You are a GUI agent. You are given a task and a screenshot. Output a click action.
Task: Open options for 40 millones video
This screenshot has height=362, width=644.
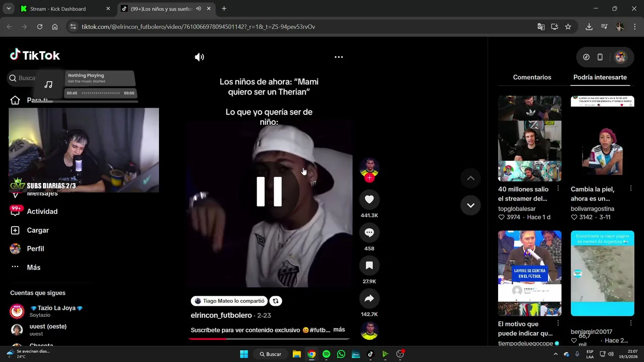click(x=557, y=189)
